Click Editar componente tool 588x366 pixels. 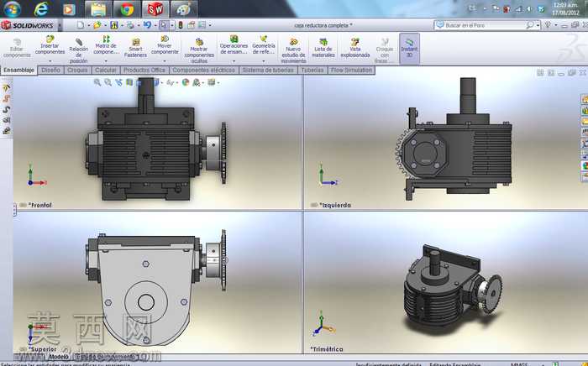17,49
